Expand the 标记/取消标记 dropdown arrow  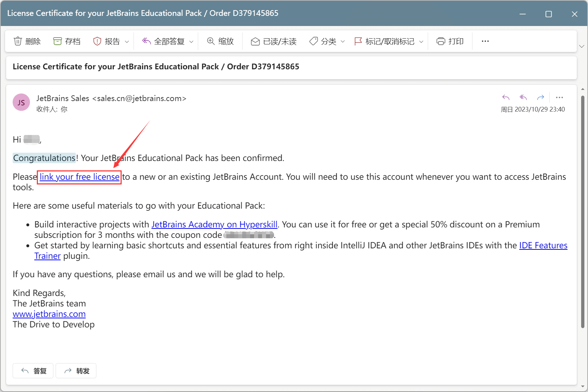pos(421,42)
